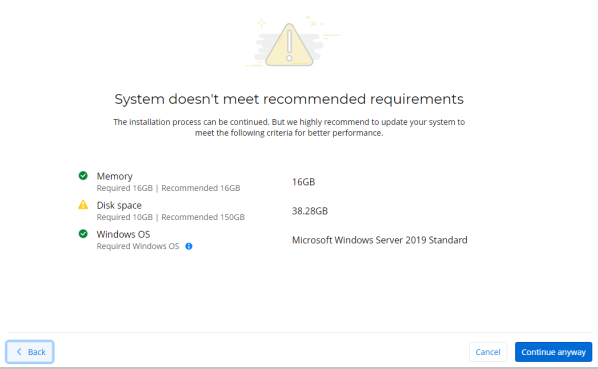Select the Memory requirement label
The width and height of the screenshot is (598, 369).
point(114,176)
